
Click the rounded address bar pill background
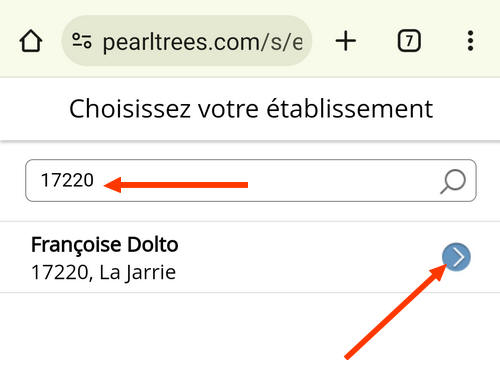[187, 41]
